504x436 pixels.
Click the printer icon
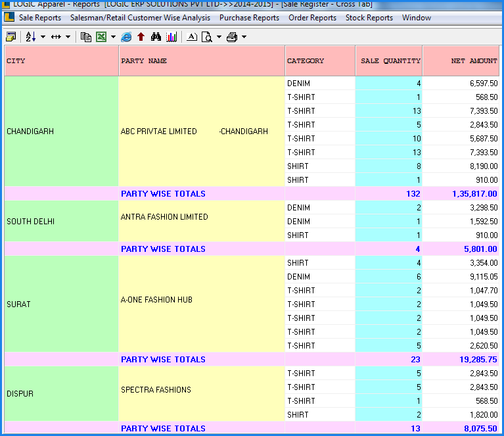tap(232, 37)
